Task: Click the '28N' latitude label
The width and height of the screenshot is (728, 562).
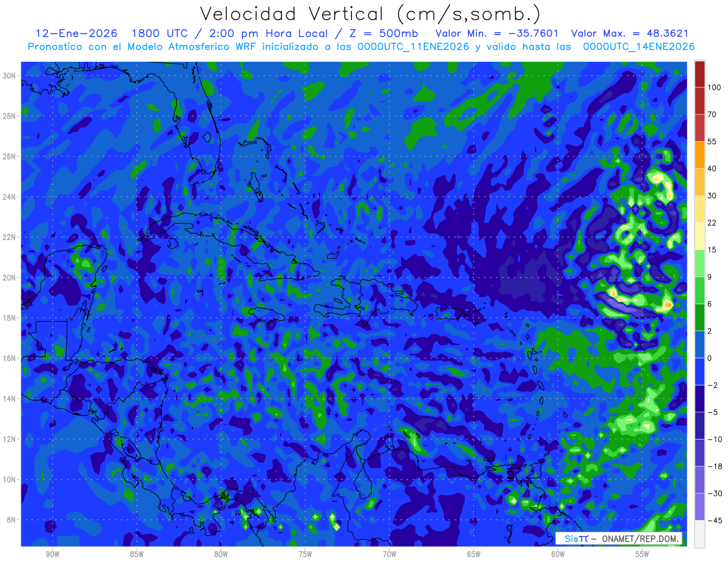Action: point(10,116)
